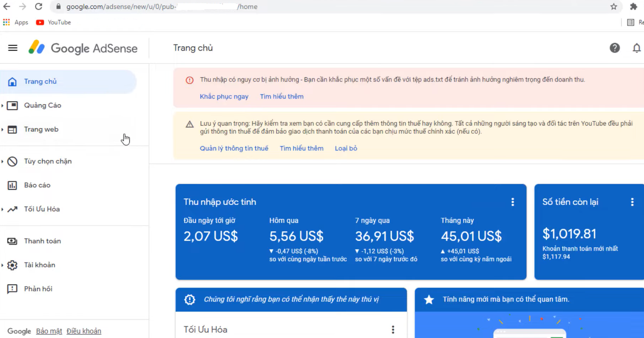Open the Help question mark icon
The image size is (644, 338).
click(615, 48)
